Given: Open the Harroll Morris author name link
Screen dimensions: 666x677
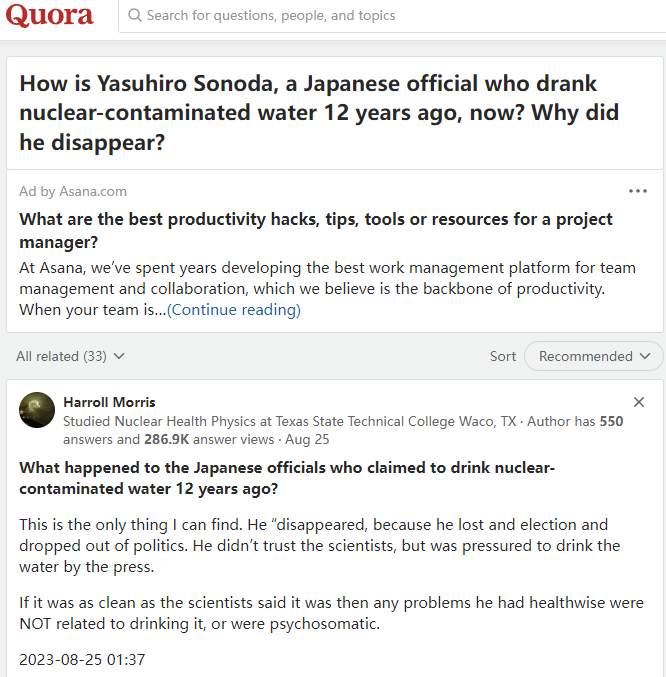Looking at the screenshot, I should click(109, 402).
